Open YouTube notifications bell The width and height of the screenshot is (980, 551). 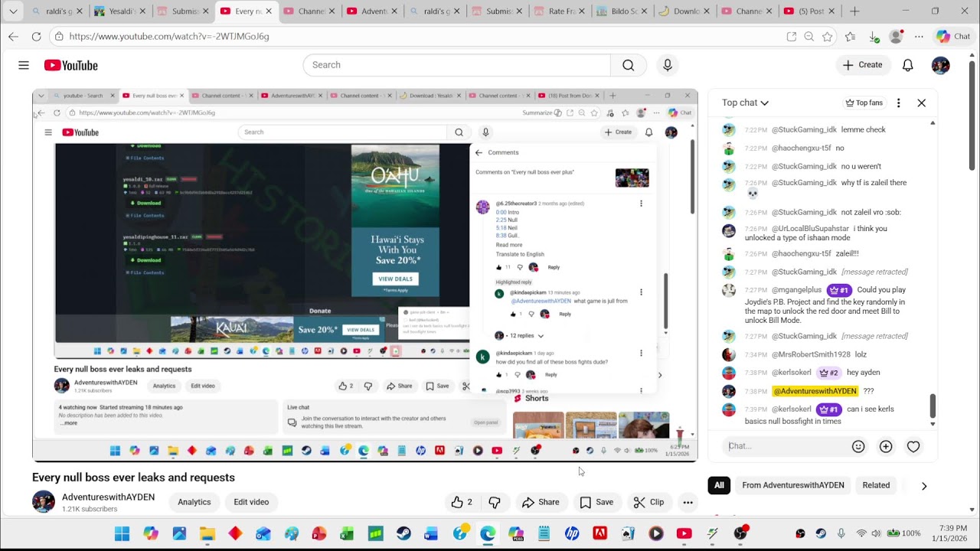click(x=908, y=65)
